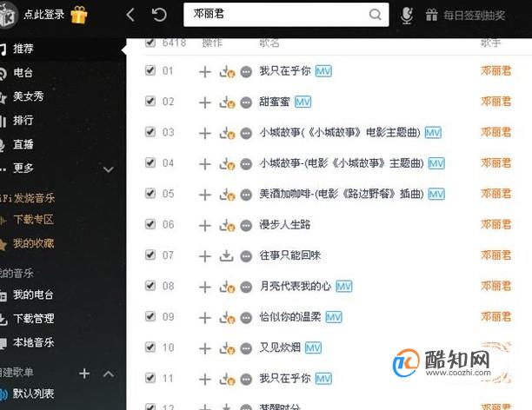Screen dimensions: 532x410
Task: Add 月亮代表我的心 with plus icon
Action: (204, 288)
